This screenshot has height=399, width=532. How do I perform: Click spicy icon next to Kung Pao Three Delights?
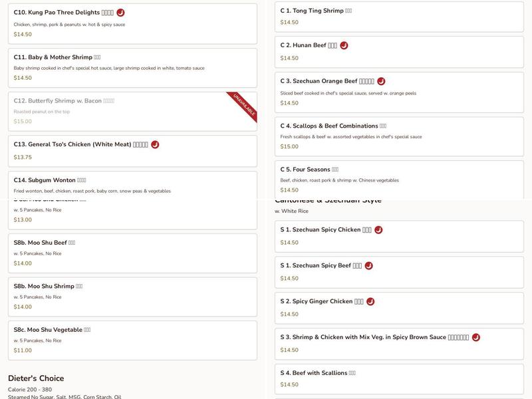(x=120, y=13)
